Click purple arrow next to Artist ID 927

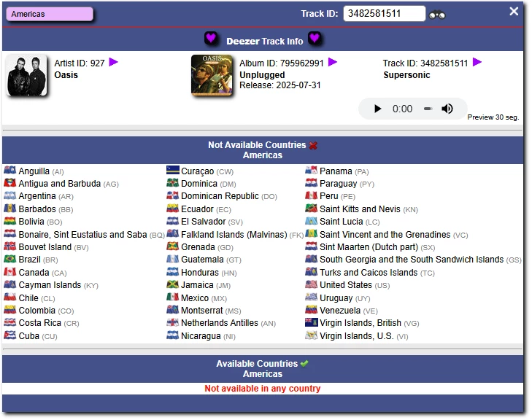coord(113,62)
